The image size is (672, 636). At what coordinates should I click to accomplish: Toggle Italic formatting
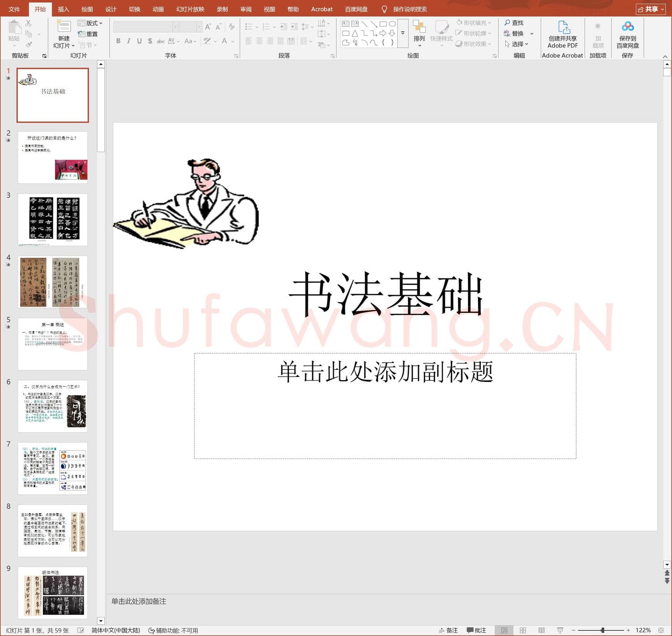click(129, 41)
